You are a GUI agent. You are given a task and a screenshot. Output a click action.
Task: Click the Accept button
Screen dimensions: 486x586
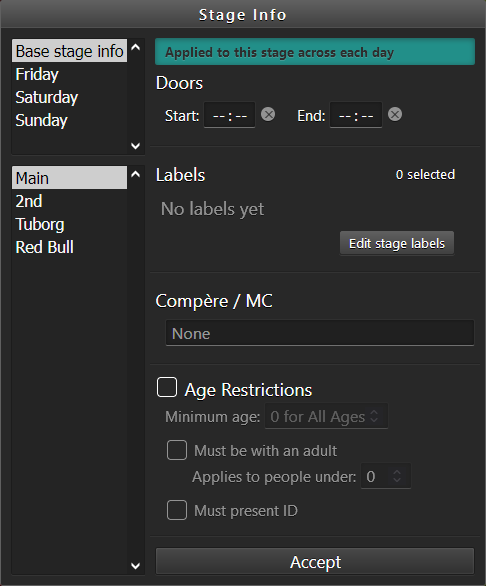315,561
